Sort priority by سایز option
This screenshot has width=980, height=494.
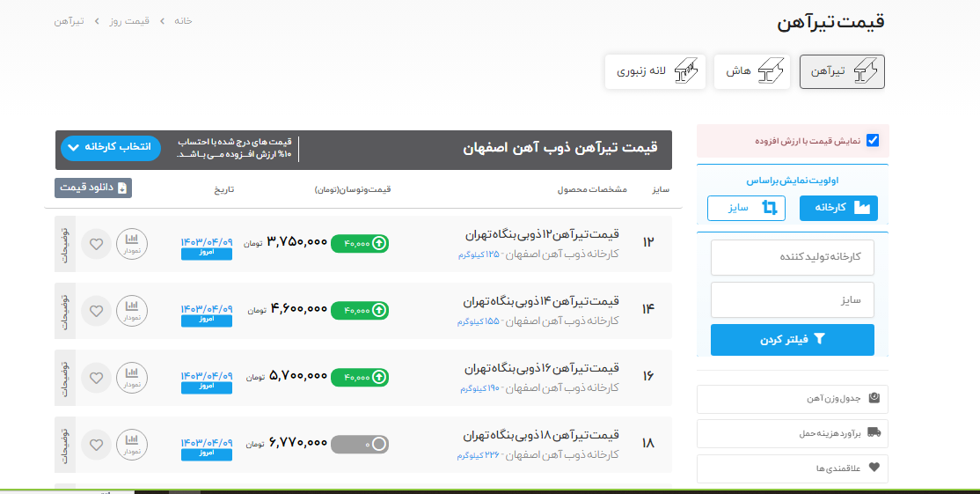pos(747,208)
